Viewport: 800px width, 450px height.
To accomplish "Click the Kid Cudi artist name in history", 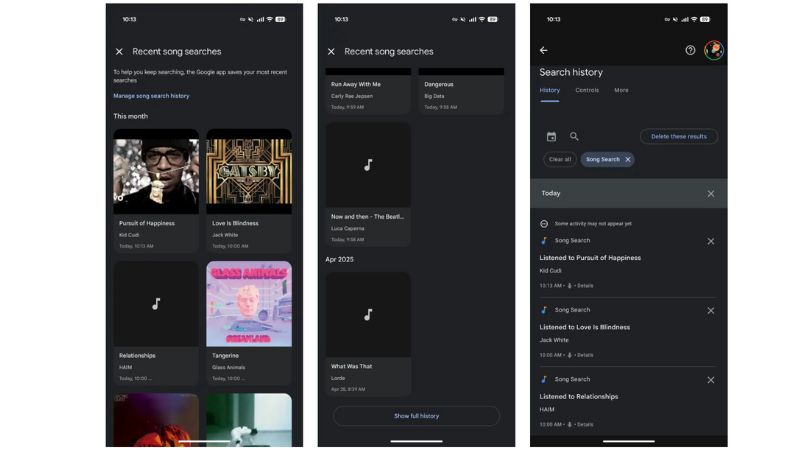I will pos(551,270).
